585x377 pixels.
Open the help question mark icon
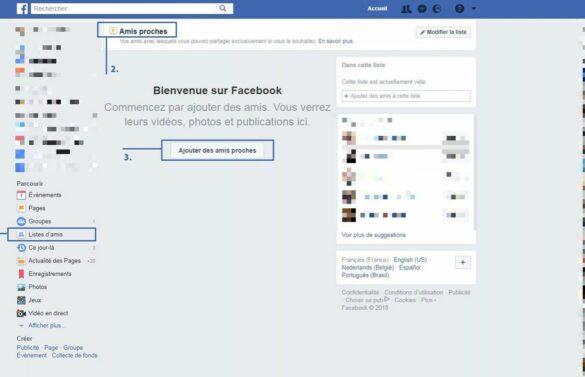pos(460,9)
